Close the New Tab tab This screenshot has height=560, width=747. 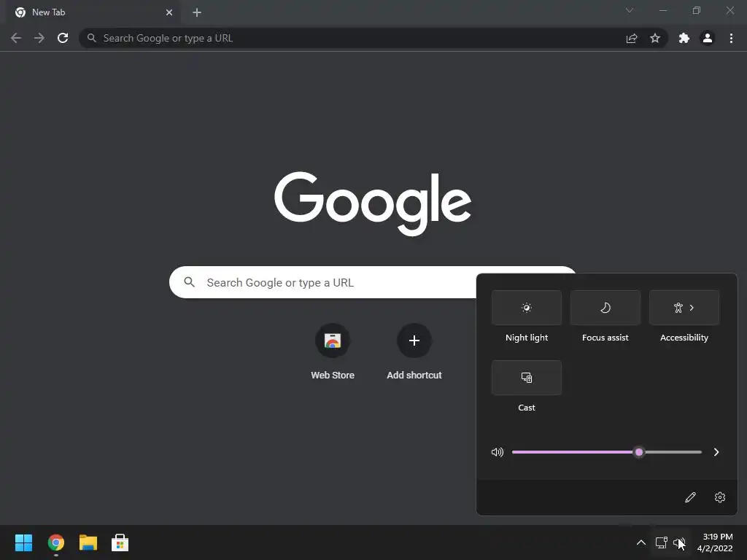click(169, 12)
